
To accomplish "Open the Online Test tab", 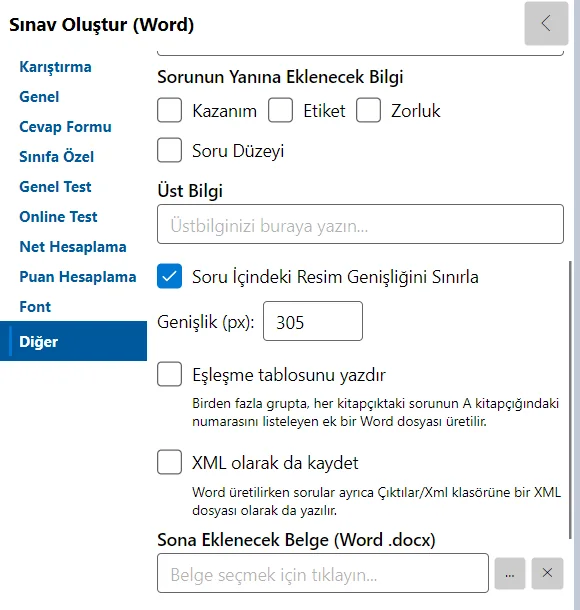I will coord(58,217).
